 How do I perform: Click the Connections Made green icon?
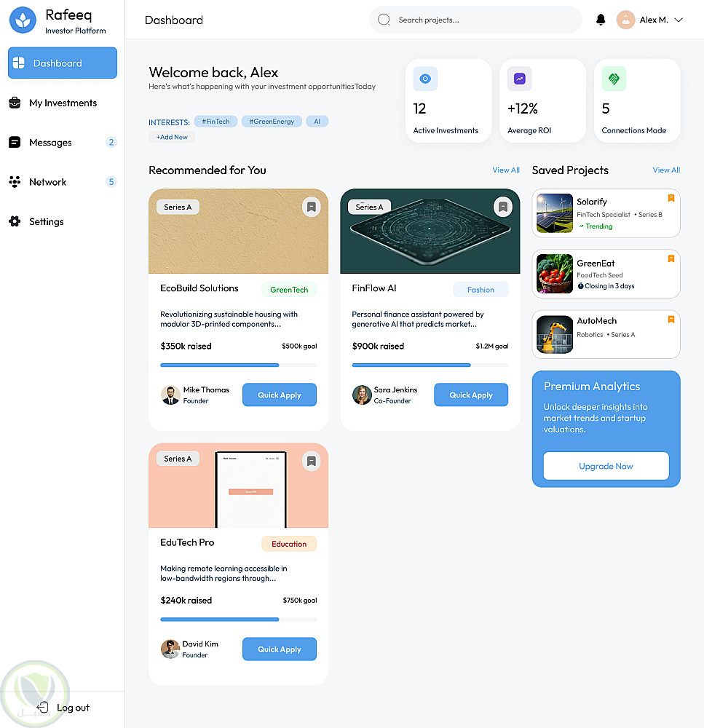coord(614,79)
